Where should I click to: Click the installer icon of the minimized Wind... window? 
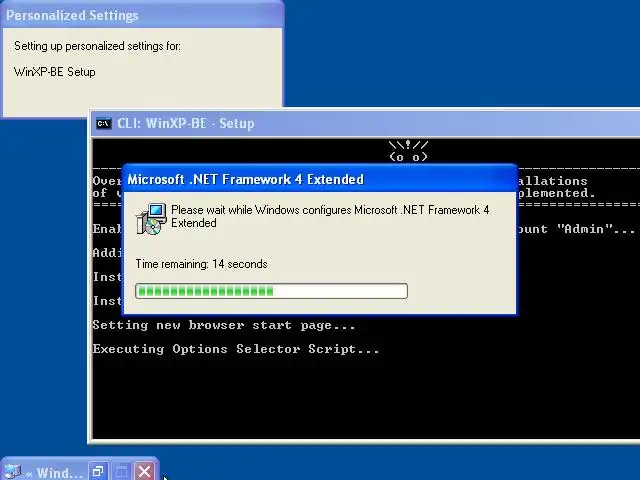point(13,472)
